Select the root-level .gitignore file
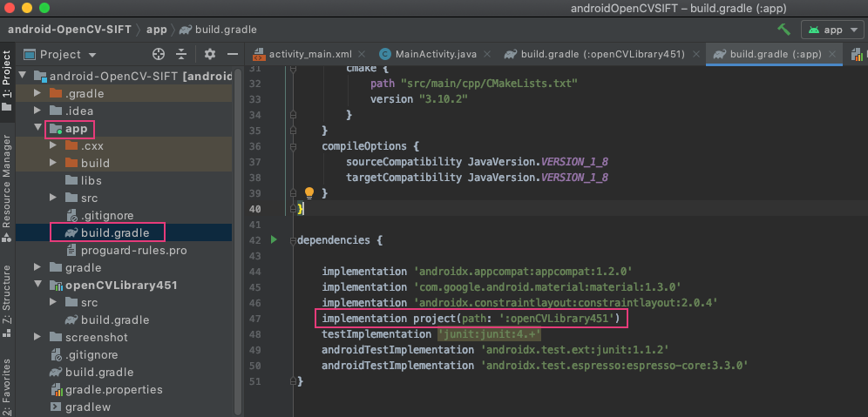 click(x=83, y=354)
